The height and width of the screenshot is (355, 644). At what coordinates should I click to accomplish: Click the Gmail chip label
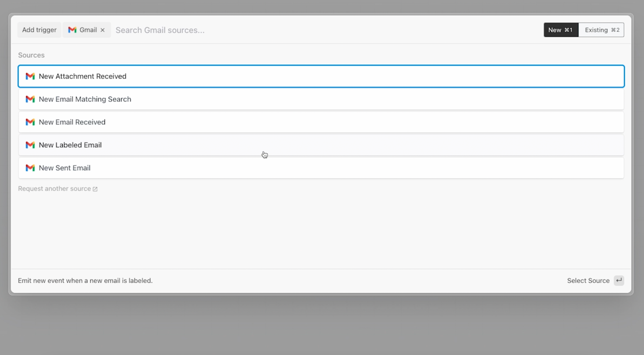[88, 30]
